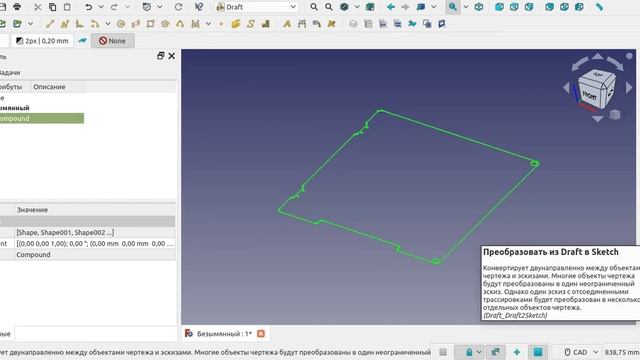Select the Draft Dimension tool
640x360 pixels.
[x=302, y=24]
